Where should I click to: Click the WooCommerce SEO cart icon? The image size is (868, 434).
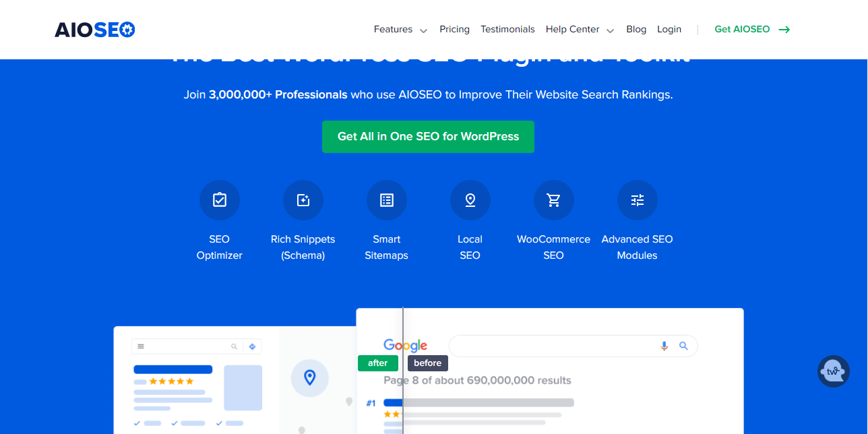[x=554, y=200]
